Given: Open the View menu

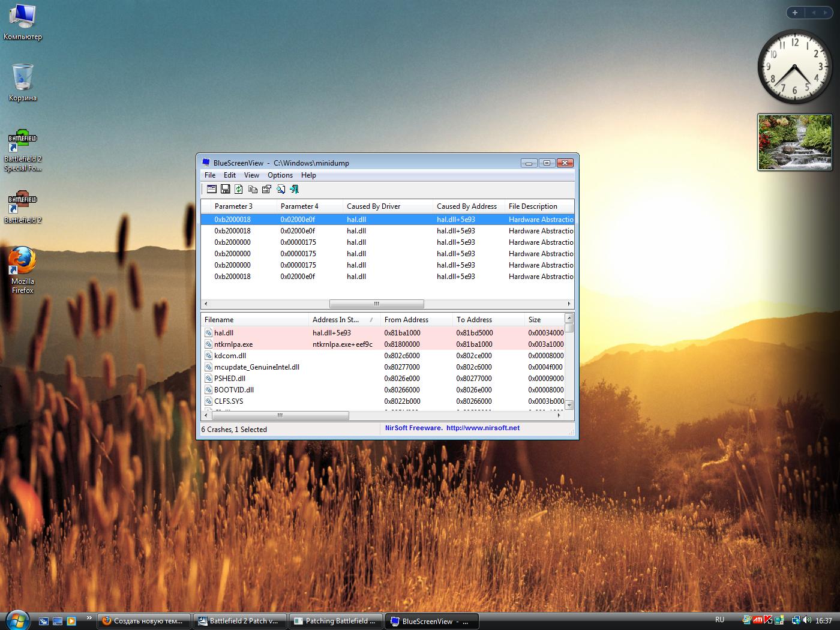Looking at the screenshot, I should tap(251, 175).
